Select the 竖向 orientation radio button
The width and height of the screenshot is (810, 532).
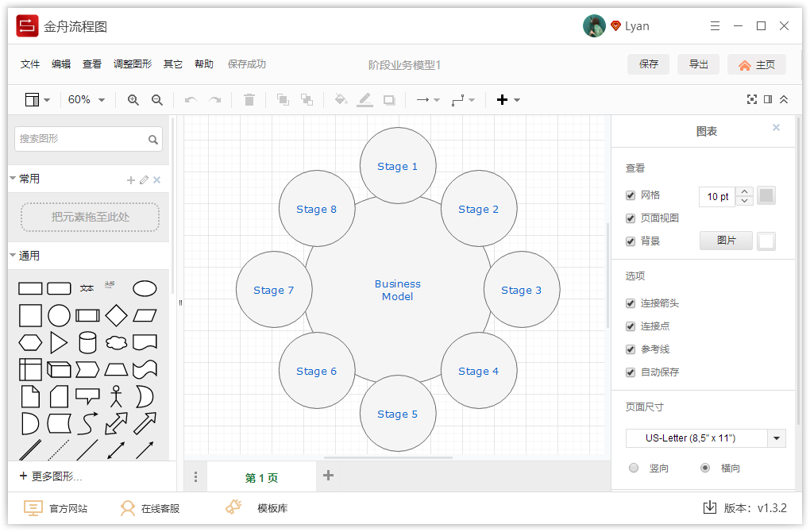pos(634,468)
